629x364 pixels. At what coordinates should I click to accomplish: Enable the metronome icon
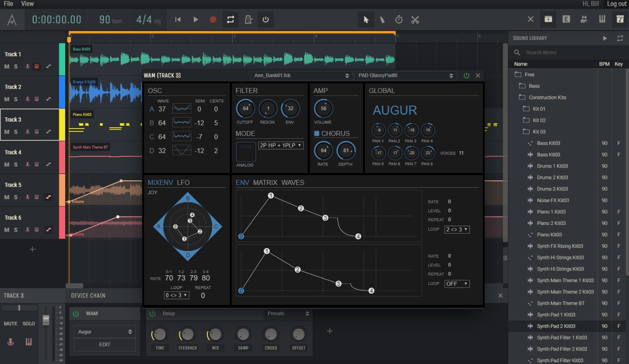click(248, 19)
